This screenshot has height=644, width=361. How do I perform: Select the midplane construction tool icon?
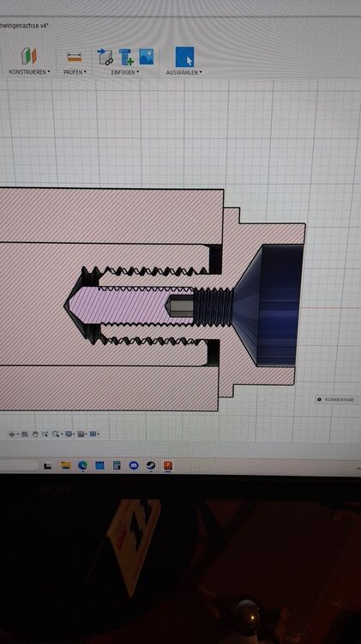tap(29, 57)
